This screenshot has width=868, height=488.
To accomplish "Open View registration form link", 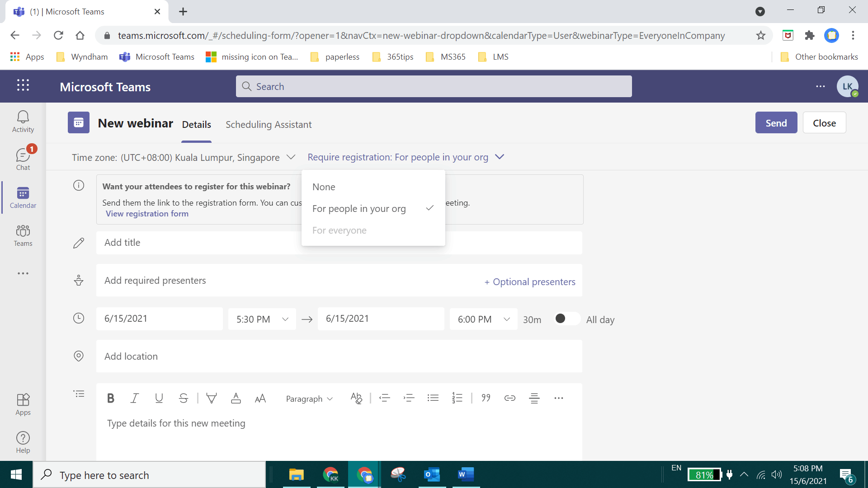I will click(147, 214).
